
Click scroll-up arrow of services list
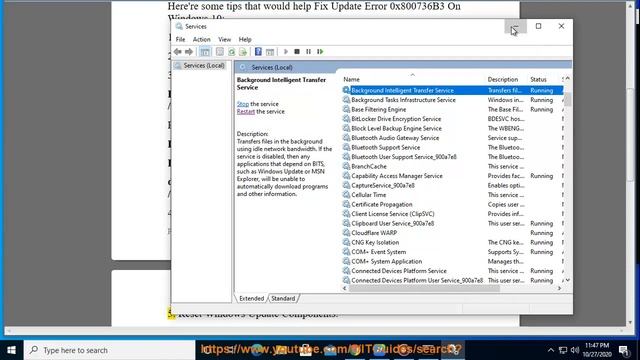(x=567, y=79)
